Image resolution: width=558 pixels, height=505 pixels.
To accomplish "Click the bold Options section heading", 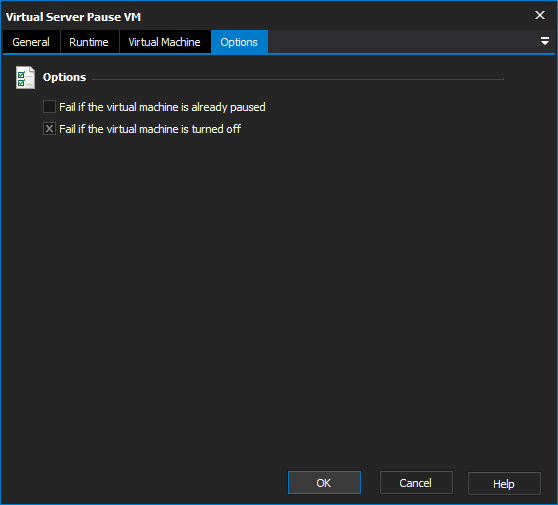I will click(64, 77).
